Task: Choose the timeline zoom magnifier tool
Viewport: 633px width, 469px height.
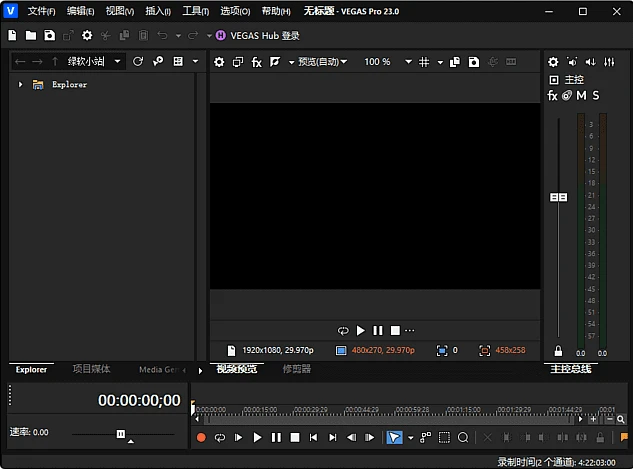Action: click(x=463, y=438)
